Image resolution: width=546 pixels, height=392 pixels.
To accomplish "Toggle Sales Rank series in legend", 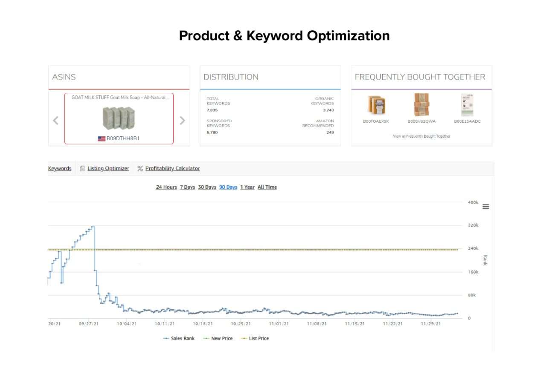I will [x=179, y=338].
